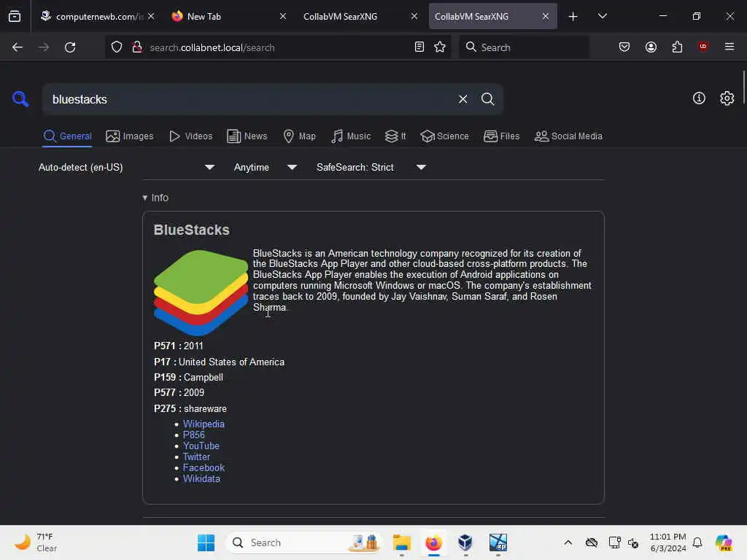
Task: Open File Explorer from taskbar
Action: (x=402, y=542)
